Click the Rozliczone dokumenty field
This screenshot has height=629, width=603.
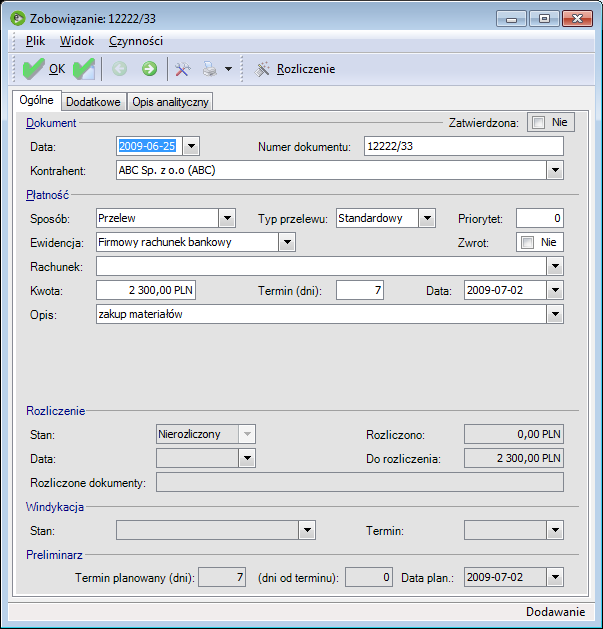360,482
